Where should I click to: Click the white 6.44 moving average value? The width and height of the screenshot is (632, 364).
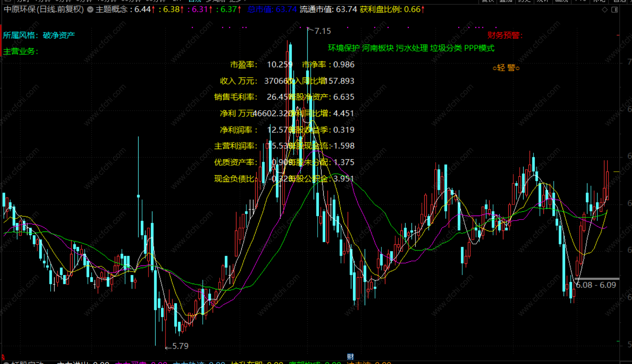[x=142, y=9]
